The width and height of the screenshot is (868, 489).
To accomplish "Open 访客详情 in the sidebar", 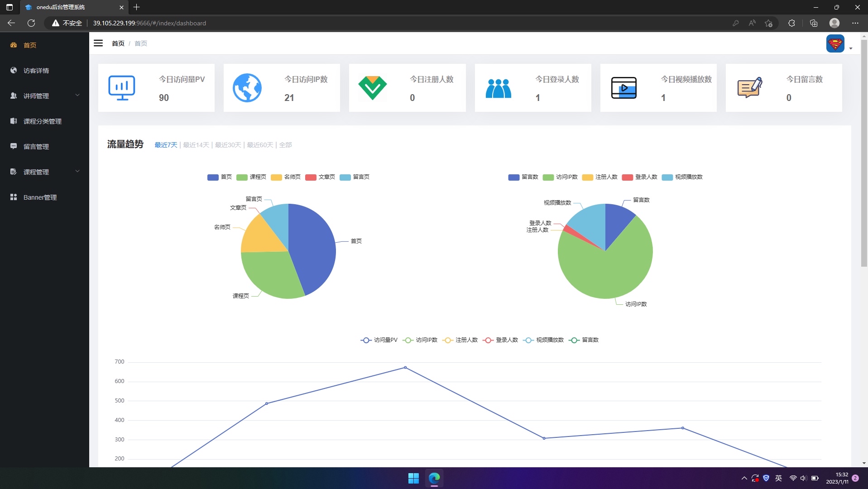I will point(44,71).
